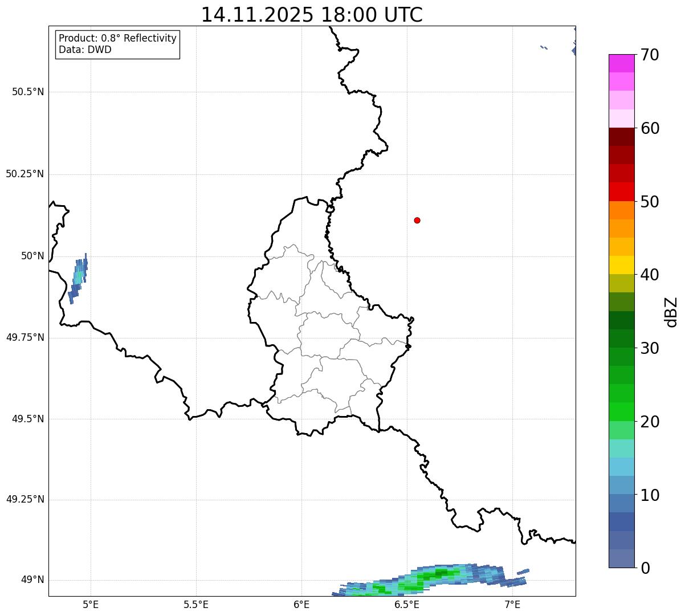Click the dark maroon colorbar swatch below 60
This screenshot has width=685, height=616.
coord(621,137)
